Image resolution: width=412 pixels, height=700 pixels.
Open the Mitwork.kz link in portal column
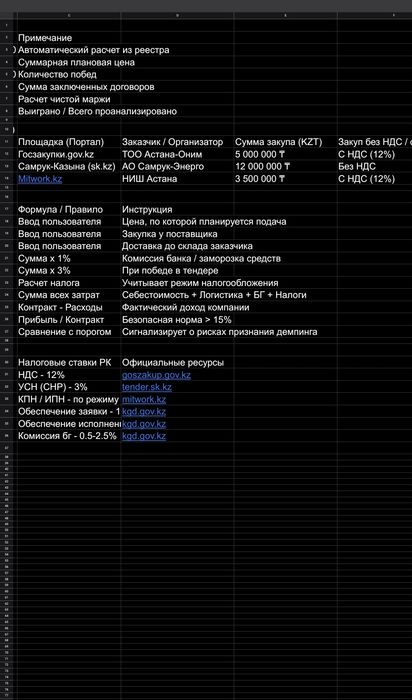point(40,179)
